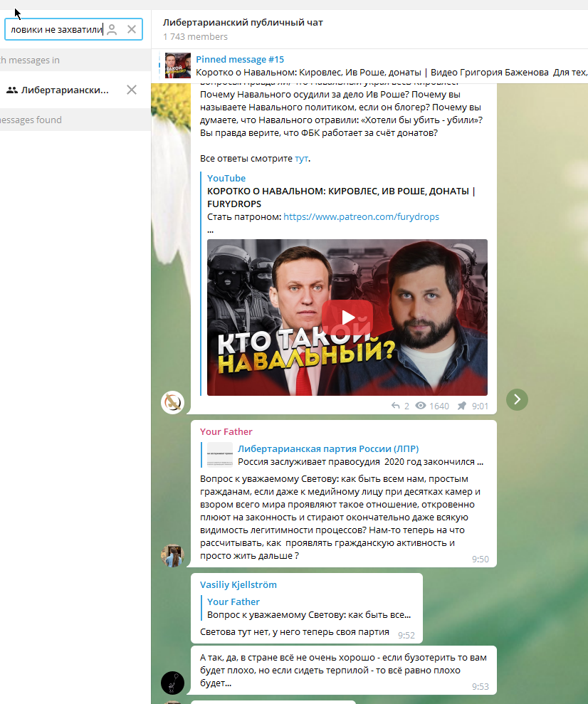Click the search-by-user person icon
588x704 pixels.
pos(112,30)
